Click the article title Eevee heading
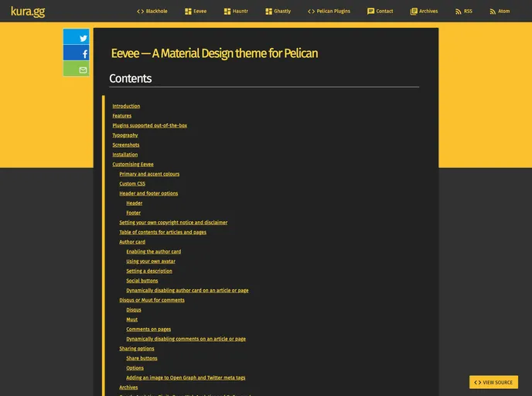This screenshot has width=532, height=396. tap(214, 53)
